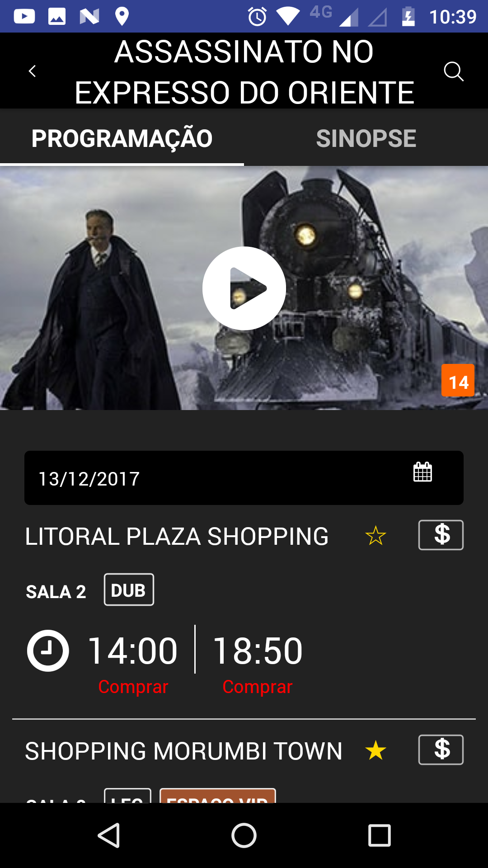Go to Android home screen
This screenshot has height=868, width=488.
244,835
